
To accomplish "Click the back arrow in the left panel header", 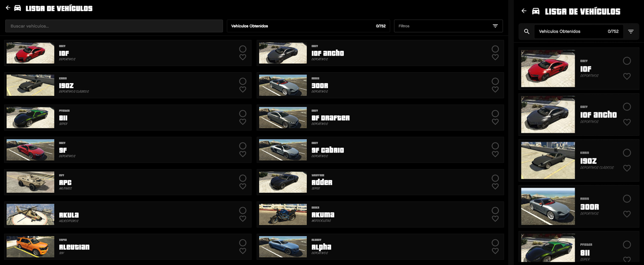I will coord(8,8).
